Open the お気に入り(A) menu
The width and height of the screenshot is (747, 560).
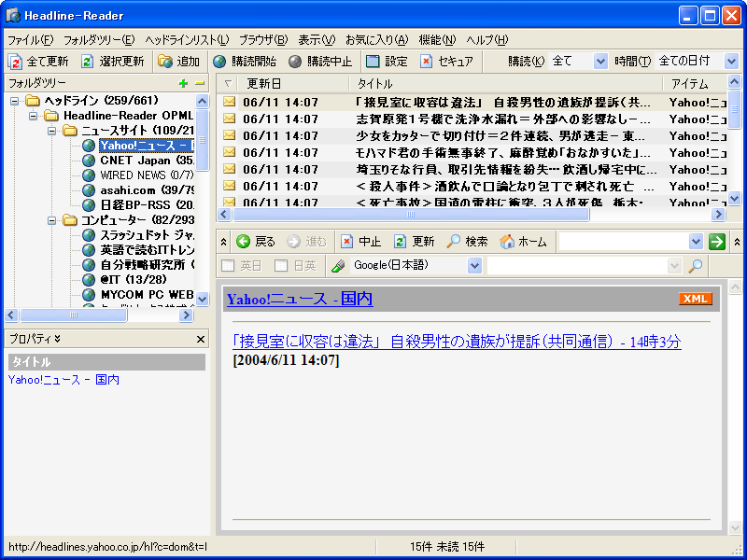[377, 39]
